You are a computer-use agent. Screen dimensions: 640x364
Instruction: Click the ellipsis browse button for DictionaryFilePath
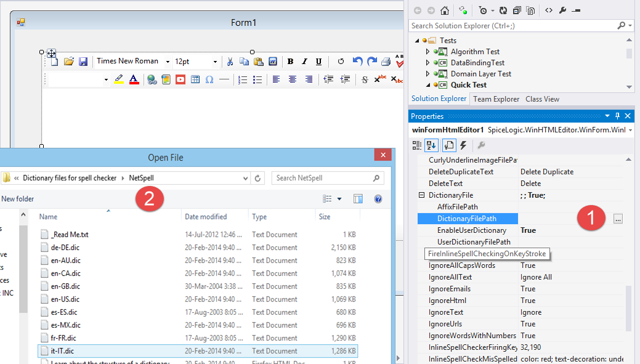(618, 219)
